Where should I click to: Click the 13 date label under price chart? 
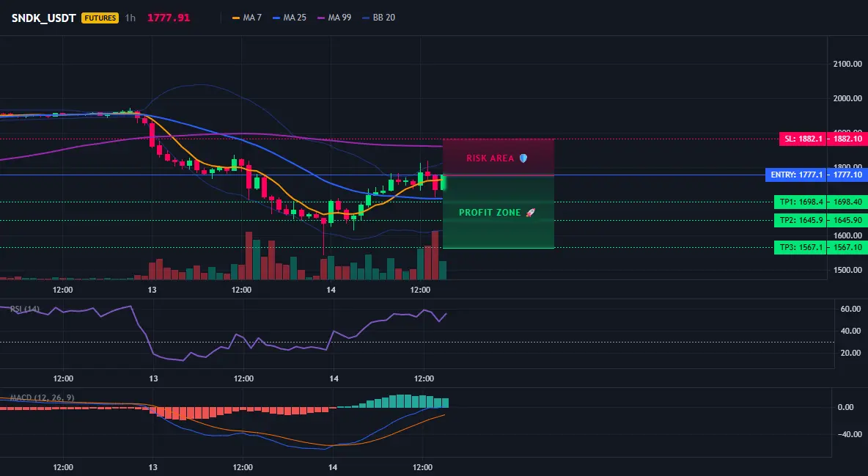click(x=152, y=290)
